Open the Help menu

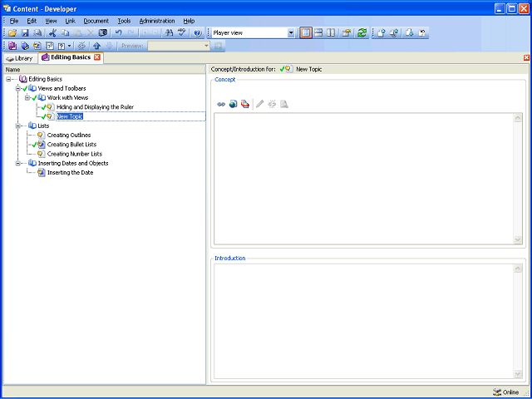[x=189, y=21]
